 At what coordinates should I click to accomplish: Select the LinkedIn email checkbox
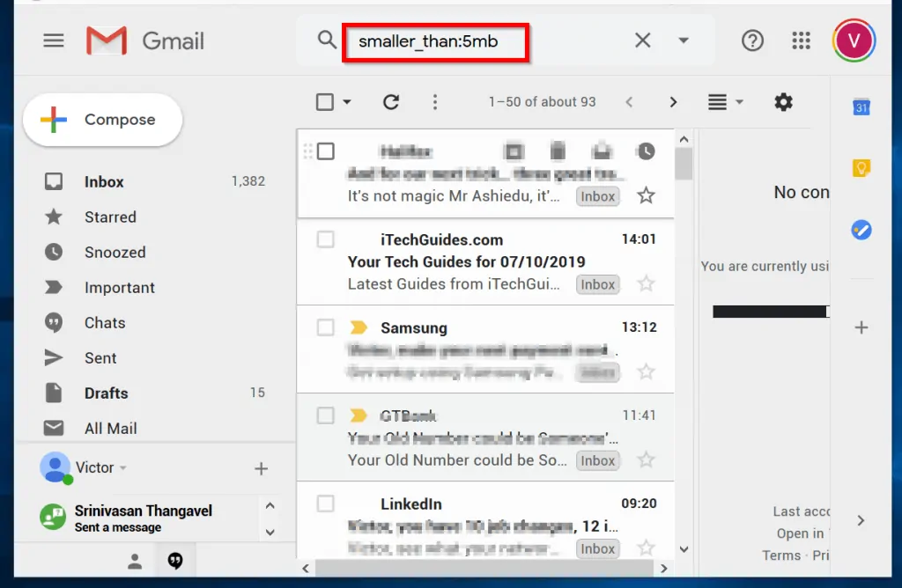326,503
